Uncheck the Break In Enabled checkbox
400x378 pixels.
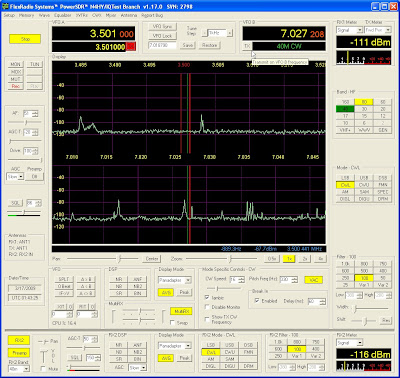point(257,301)
